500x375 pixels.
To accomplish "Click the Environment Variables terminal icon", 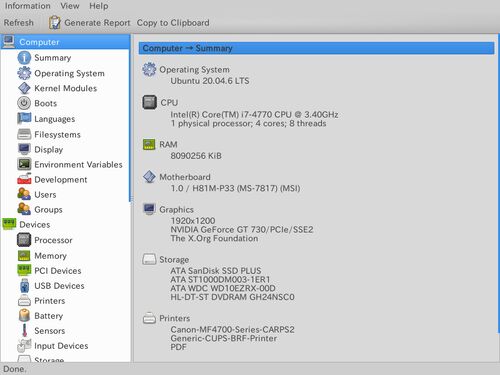I will [x=24, y=164].
